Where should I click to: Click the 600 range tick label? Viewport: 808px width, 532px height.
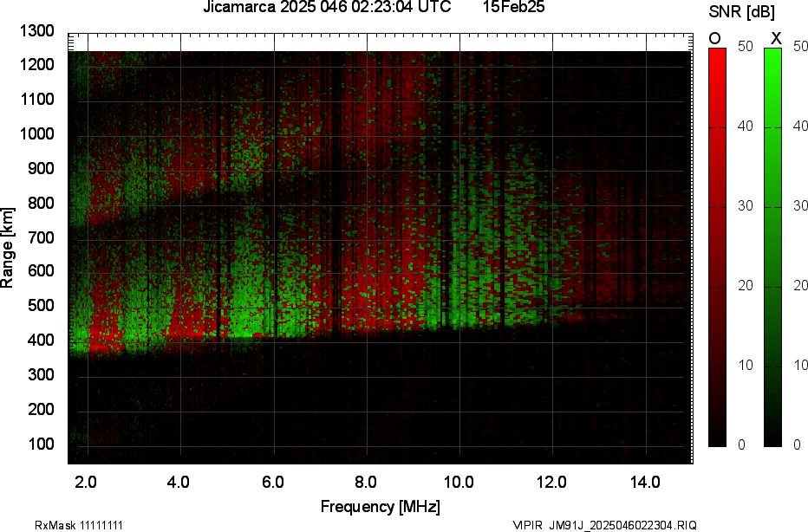pos(40,271)
